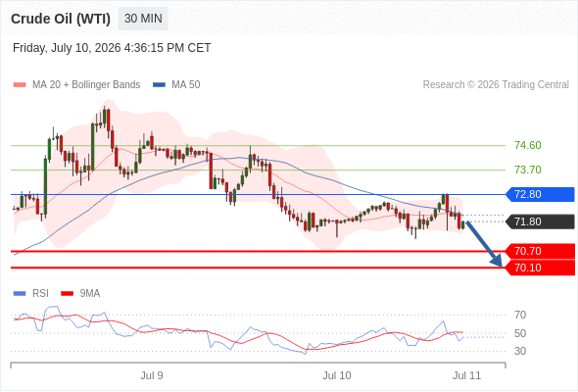The width and height of the screenshot is (578, 392).
Task: Click the Jul 9 date axis label
Action: coord(152,375)
